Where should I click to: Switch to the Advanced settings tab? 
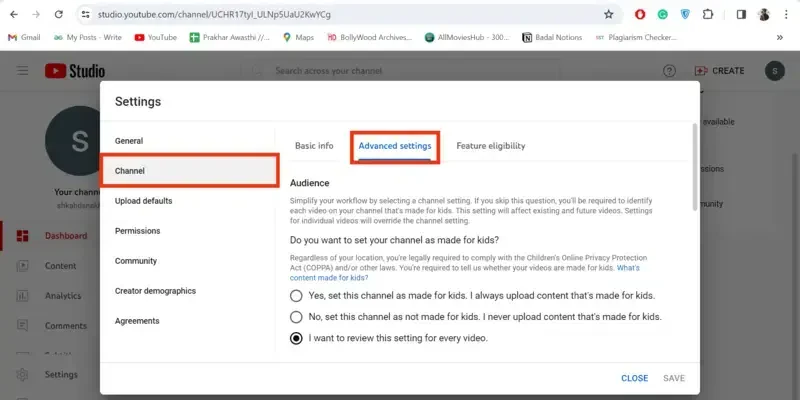point(395,146)
